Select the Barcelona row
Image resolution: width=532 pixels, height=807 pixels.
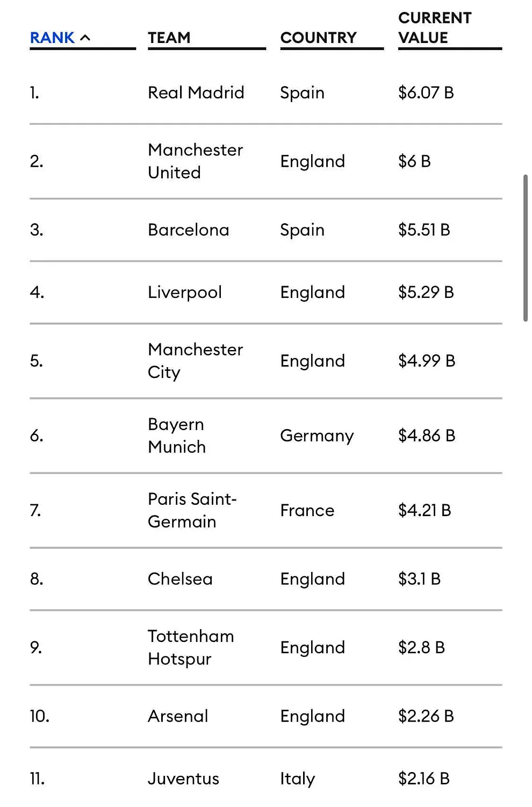click(x=188, y=230)
